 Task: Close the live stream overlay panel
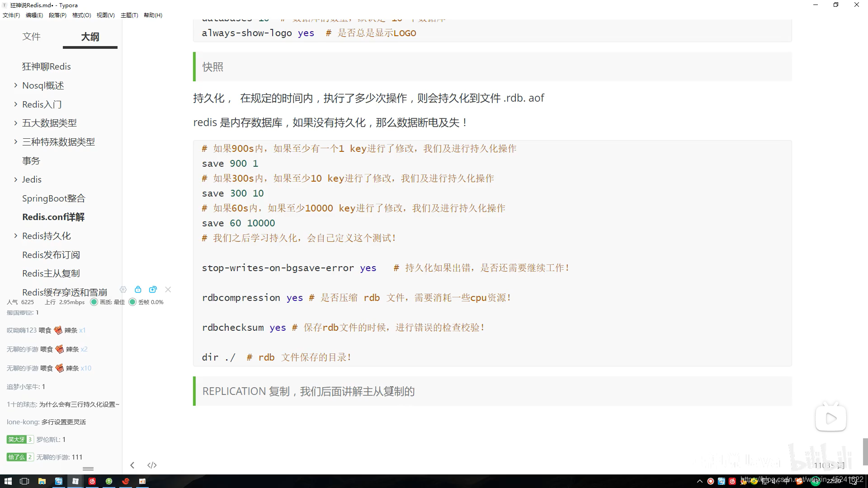pyautogui.click(x=168, y=290)
